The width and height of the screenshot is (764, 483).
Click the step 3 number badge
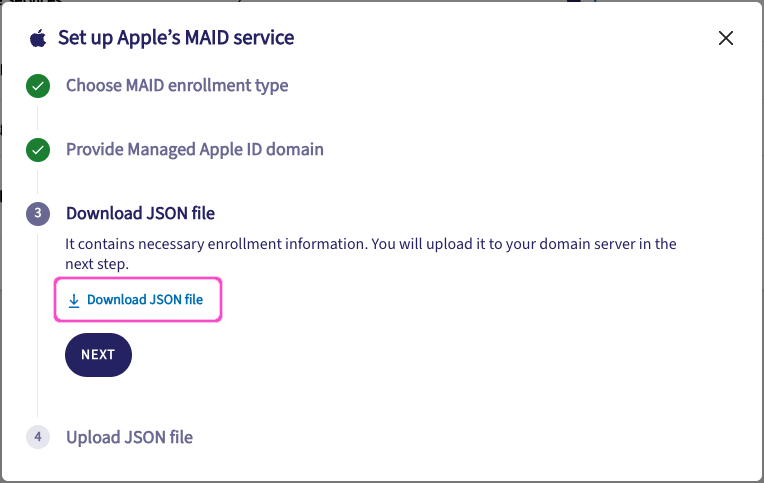click(38, 214)
